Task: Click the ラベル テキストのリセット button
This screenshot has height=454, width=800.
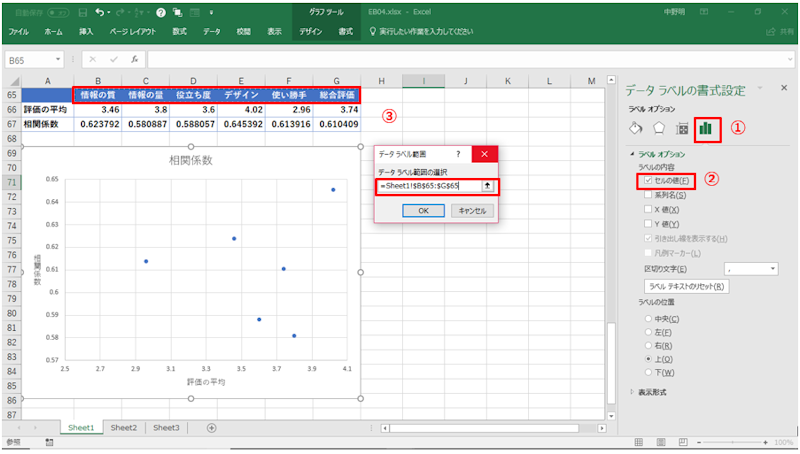Action: (686, 286)
